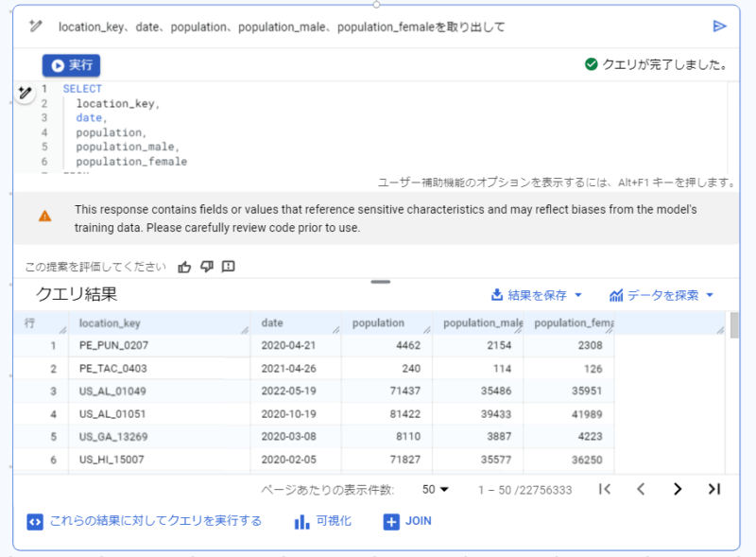Go to the last results page
Image resolution: width=756 pixels, height=557 pixels.
(714, 489)
